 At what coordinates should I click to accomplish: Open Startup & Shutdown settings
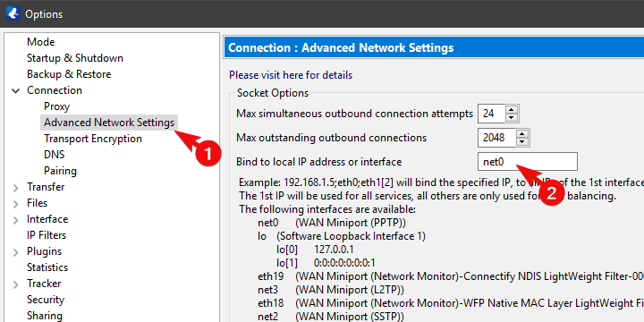(x=75, y=58)
